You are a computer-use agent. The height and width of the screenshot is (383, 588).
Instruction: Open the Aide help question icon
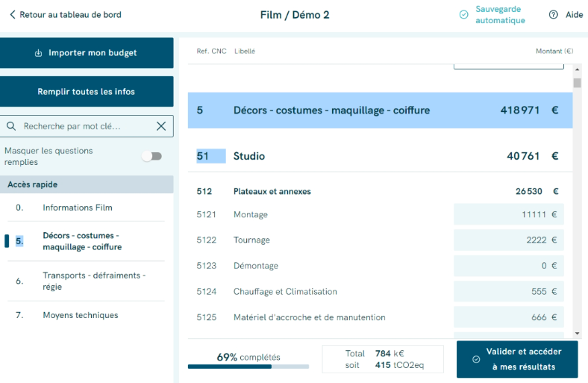click(554, 15)
